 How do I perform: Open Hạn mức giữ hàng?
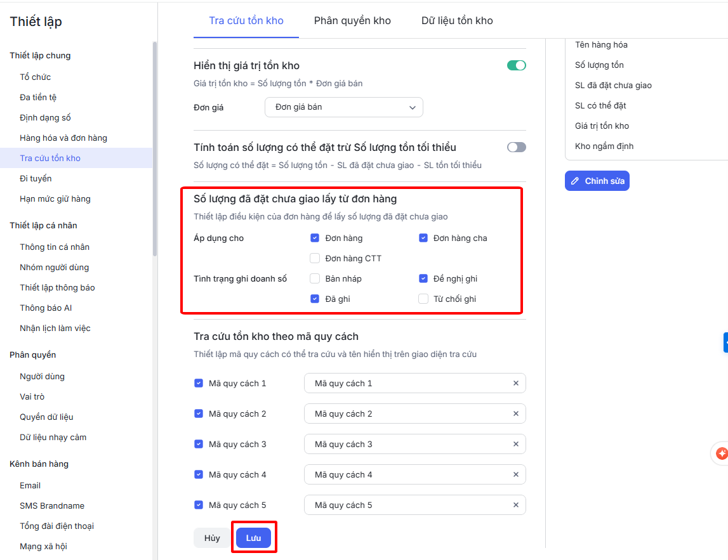coord(55,199)
